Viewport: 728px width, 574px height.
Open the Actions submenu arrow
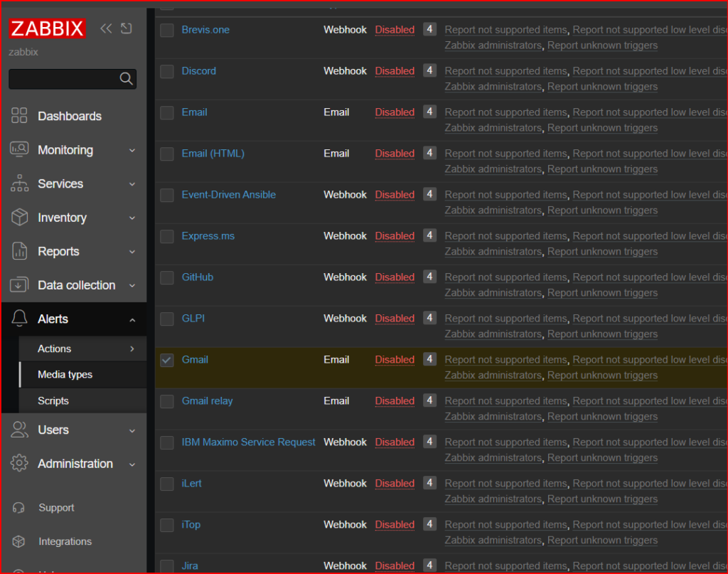(x=132, y=349)
